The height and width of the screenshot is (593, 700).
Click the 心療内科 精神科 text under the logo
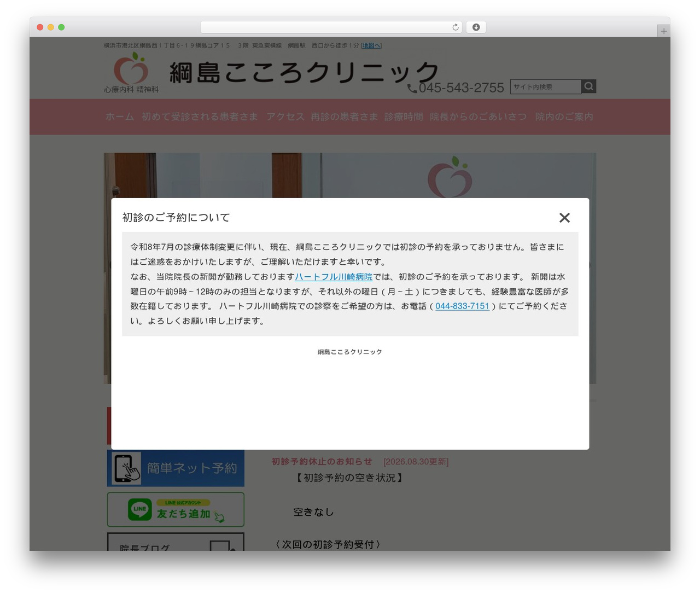tap(131, 89)
